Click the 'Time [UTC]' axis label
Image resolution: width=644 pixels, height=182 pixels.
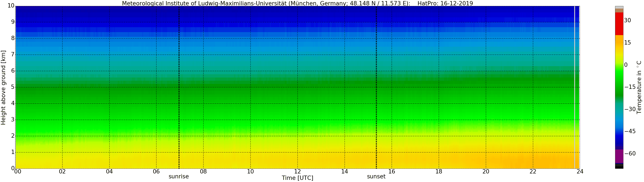[297, 178]
